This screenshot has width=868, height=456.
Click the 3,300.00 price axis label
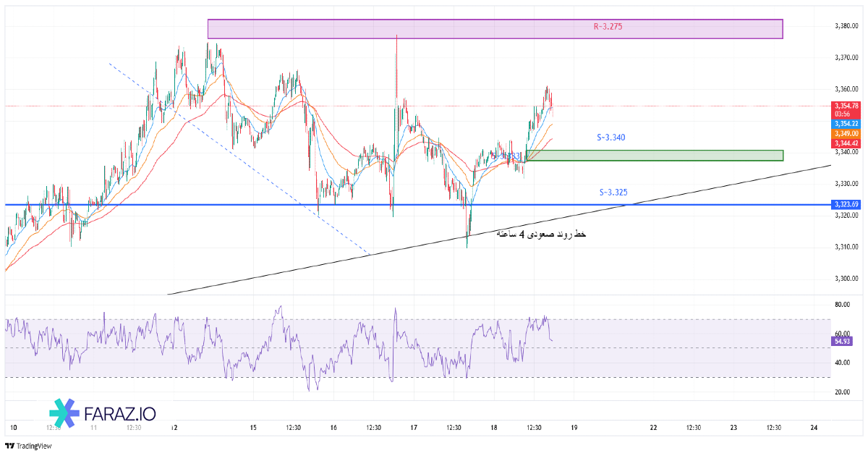click(846, 279)
